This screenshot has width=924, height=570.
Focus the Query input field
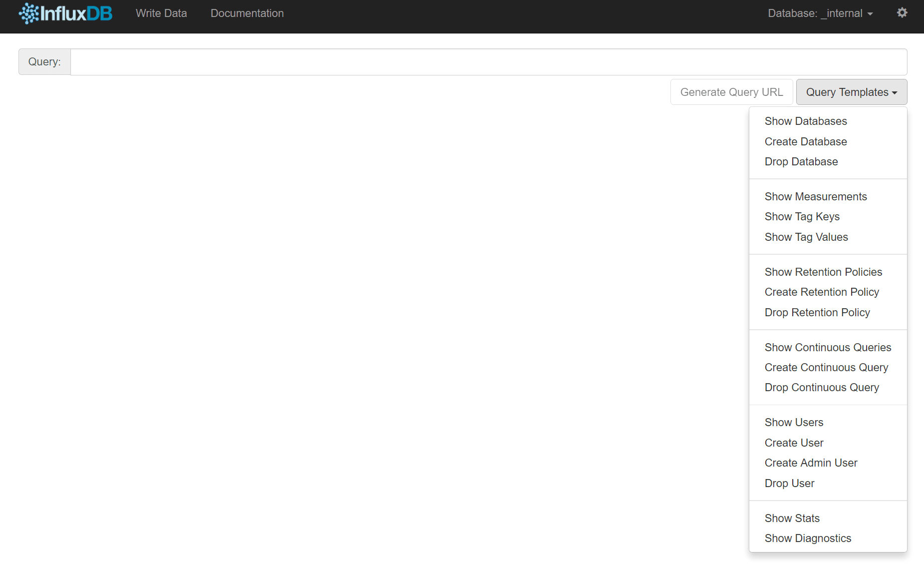[489, 62]
